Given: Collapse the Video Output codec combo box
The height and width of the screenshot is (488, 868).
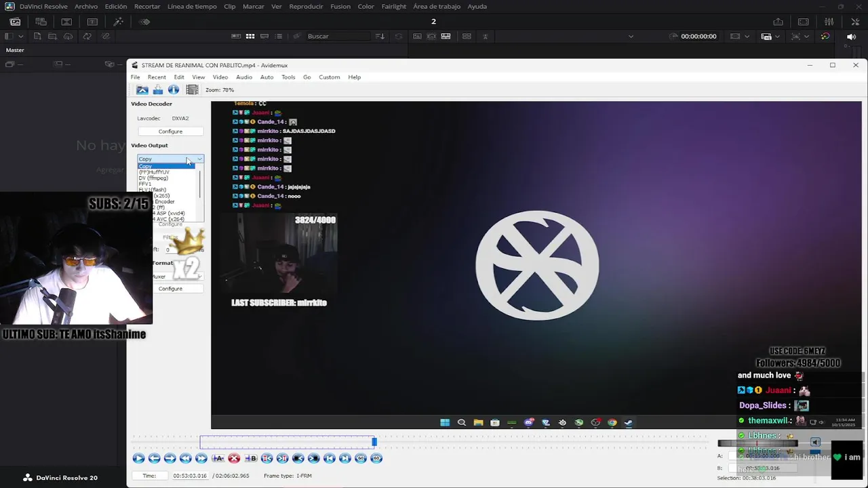Looking at the screenshot, I should pos(170,159).
